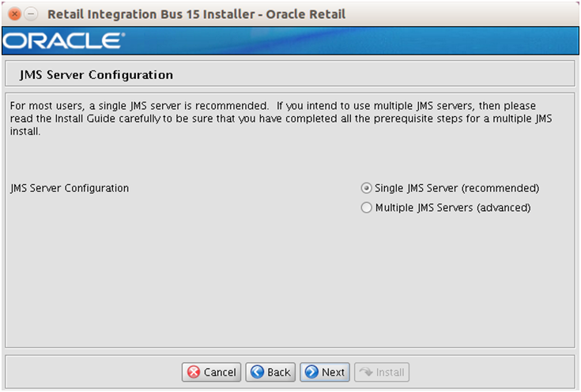Viewport: 581px width, 392px height.
Task: Click the installer window title text
Action: coord(196,14)
